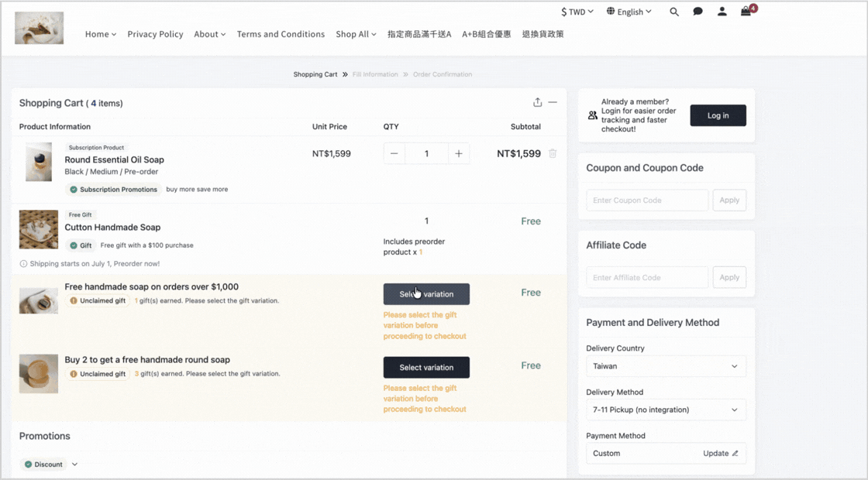
Task: Expand the Delivery Method dropdown
Action: [666, 410]
